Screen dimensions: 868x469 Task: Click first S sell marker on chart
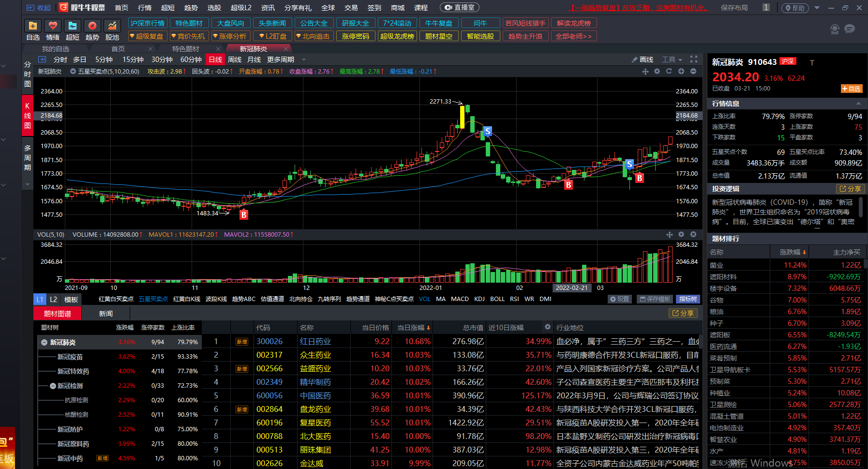pyautogui.click(x=488, y=131)
